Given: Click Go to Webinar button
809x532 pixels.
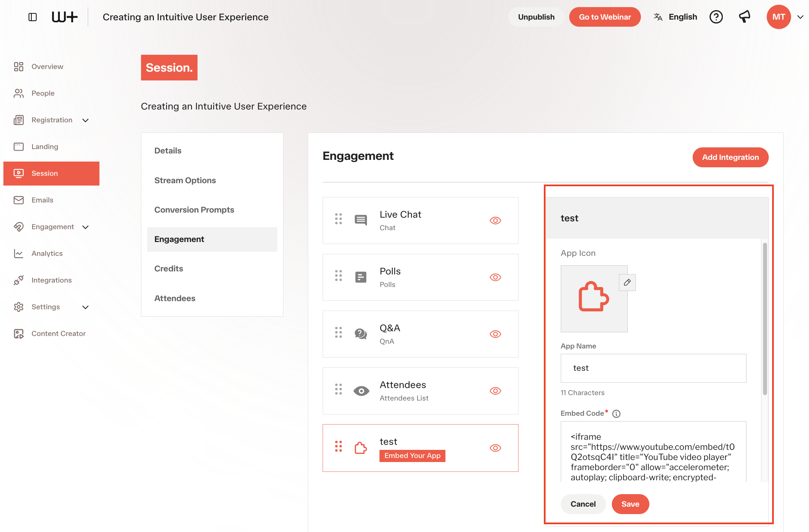Looking at the screenshot, I should pos(605,17).
